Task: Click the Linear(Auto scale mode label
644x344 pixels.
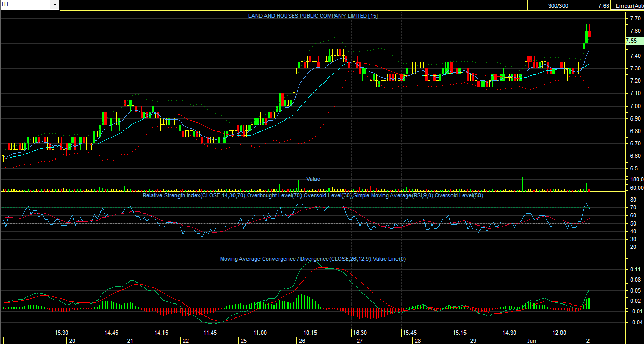Action: (629, 6)
